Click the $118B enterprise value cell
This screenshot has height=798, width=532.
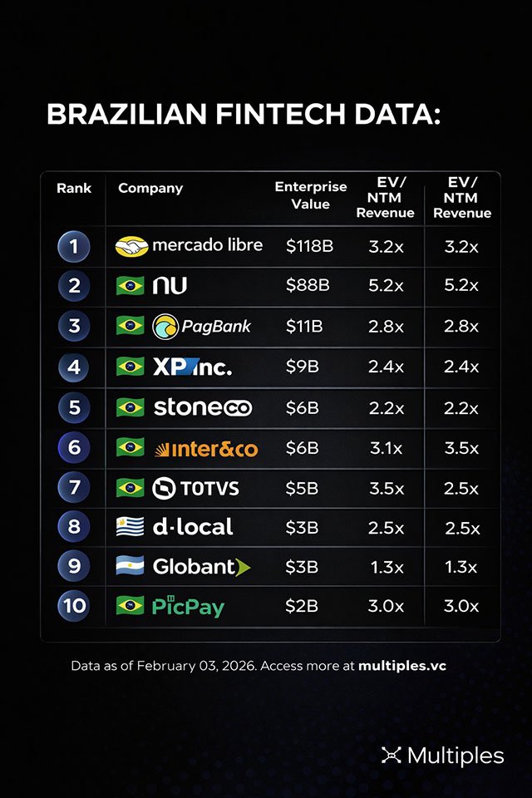point(308,246)
